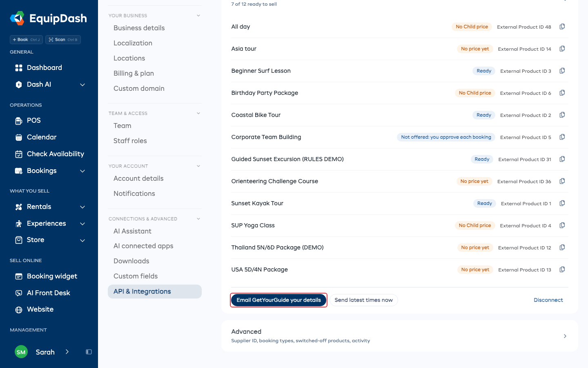Copy product ID for Corporate Team Building
This screenshot has height=368, width=588.
tap(562, 137)
